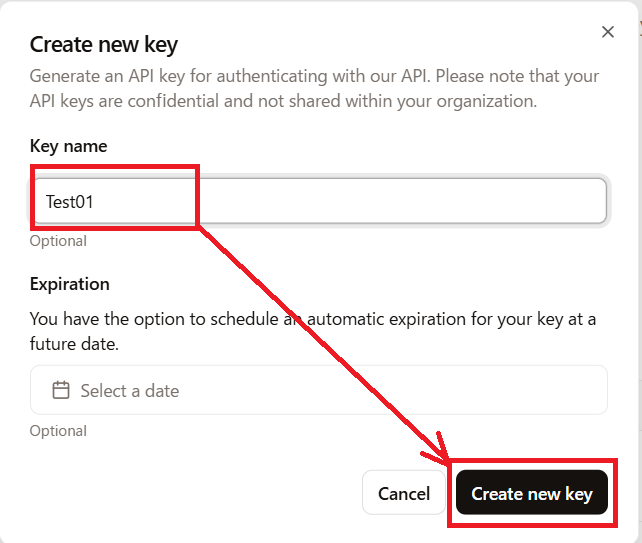The image size is (642, 543).
Task: Click the API key confidentiality description text
Action: coord(314,88)
